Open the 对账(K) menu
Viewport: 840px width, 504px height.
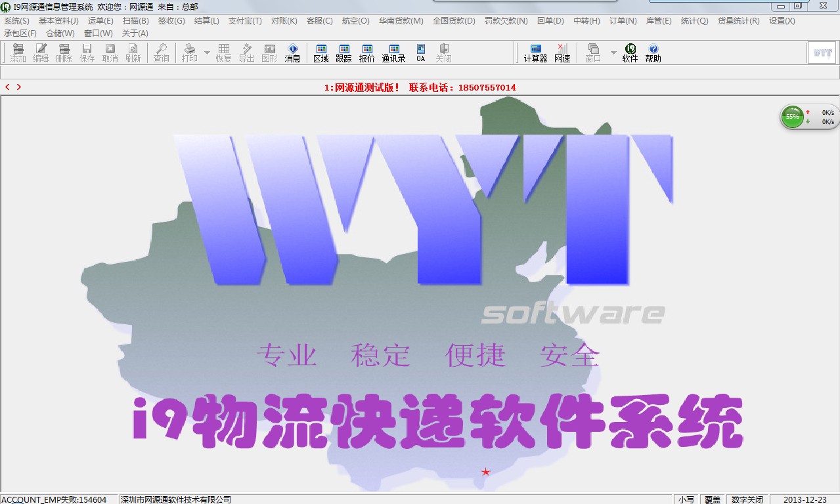284,21
